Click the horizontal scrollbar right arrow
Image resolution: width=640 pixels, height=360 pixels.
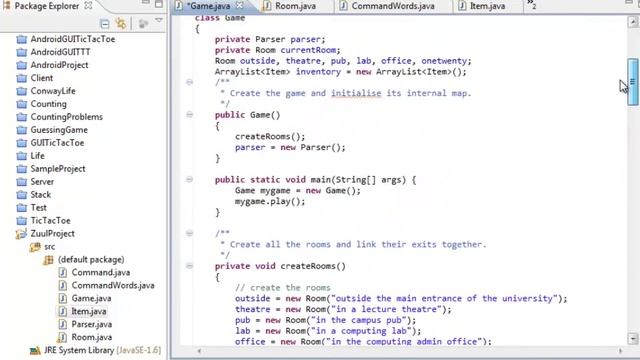(620, 351)
